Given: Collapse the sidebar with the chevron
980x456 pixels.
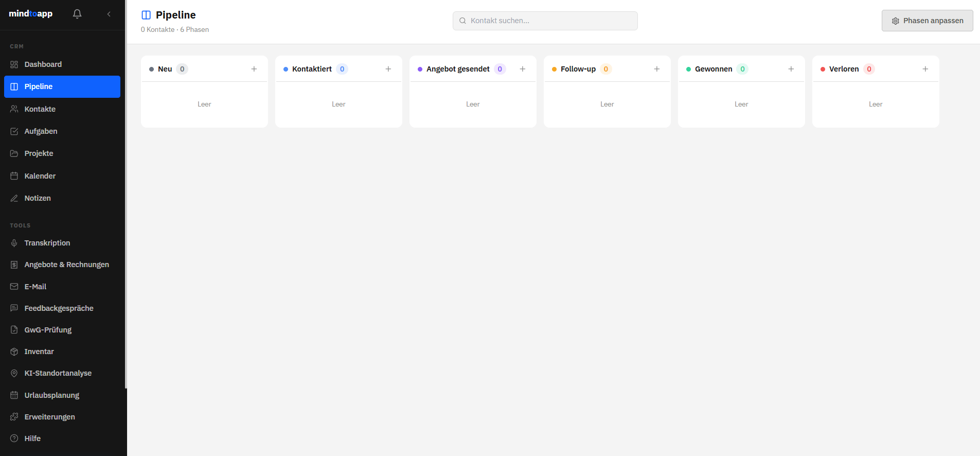Looking at the screenshot, I should 109,14.
